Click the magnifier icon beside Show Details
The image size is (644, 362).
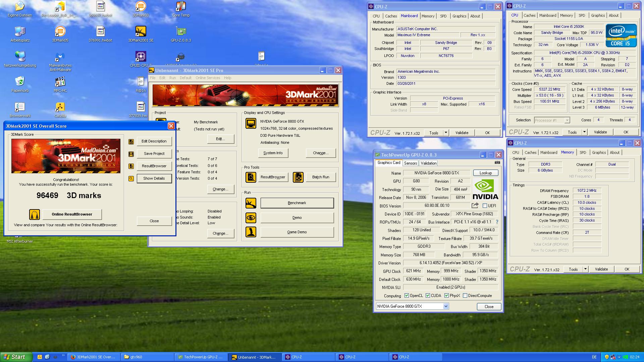coord(131,179)
